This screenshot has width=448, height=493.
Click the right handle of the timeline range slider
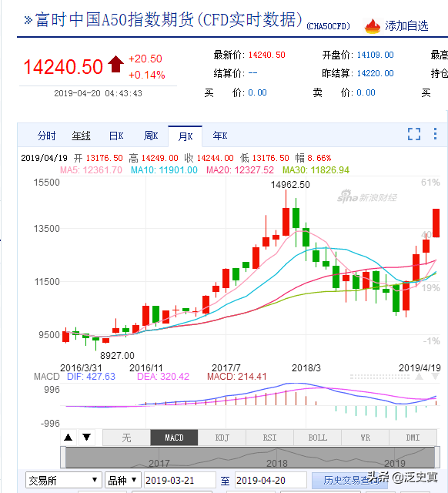click(436, 458)
